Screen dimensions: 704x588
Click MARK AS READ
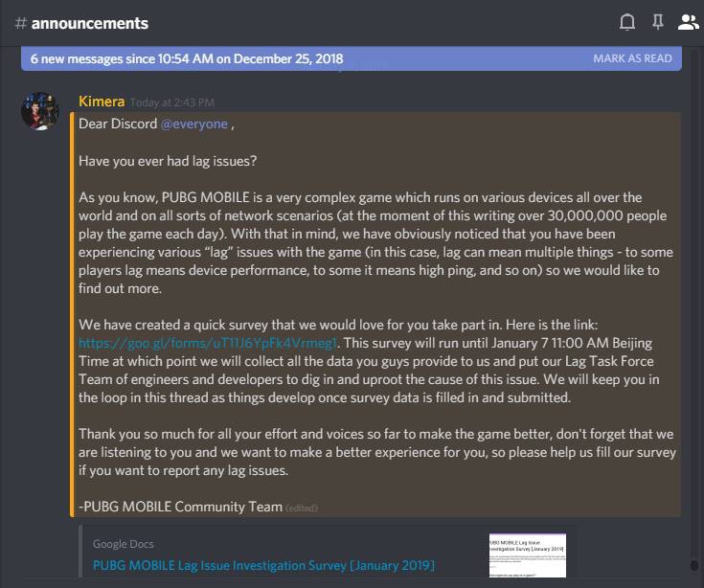632,58
